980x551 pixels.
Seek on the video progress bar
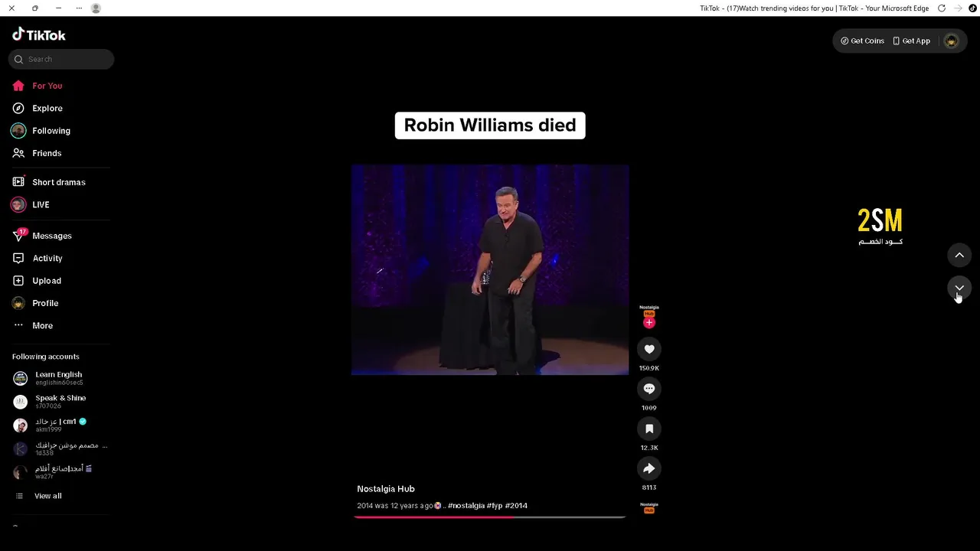coord(490,517)
